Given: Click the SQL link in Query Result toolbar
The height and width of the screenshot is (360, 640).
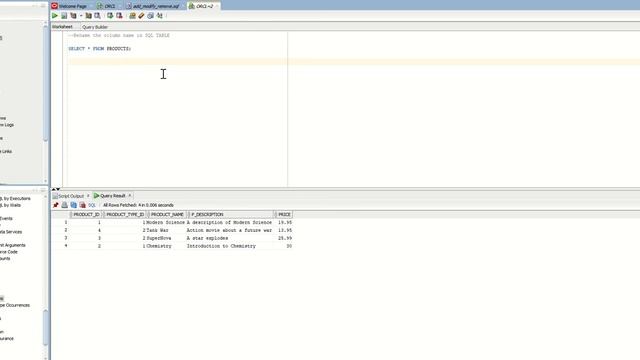Looking at the screenshot, I should (92, 205).
